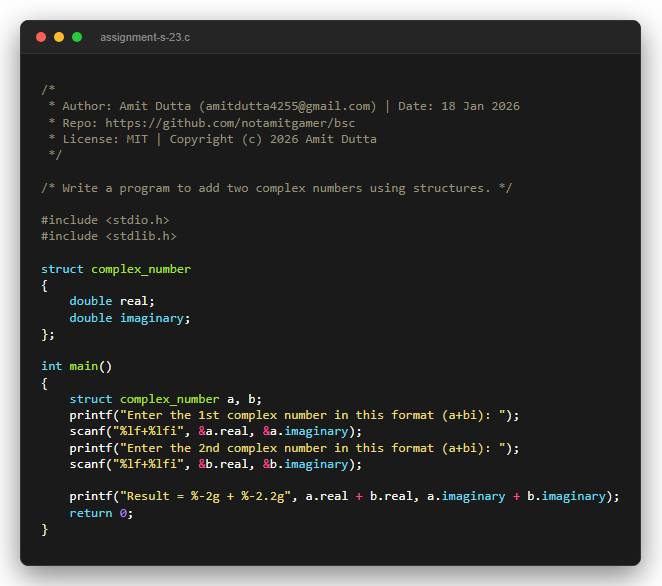
Task: Click the green maximize window dot
Action: [77, 37]
